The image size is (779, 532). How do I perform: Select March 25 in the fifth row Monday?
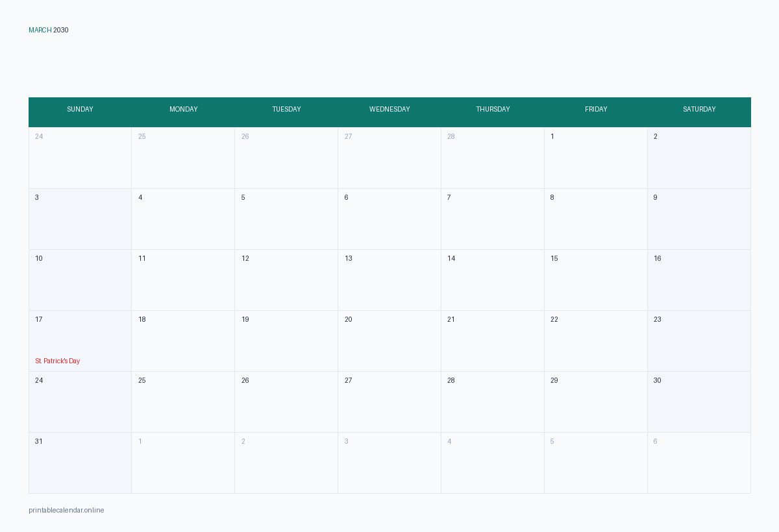[x=183, y=402]
